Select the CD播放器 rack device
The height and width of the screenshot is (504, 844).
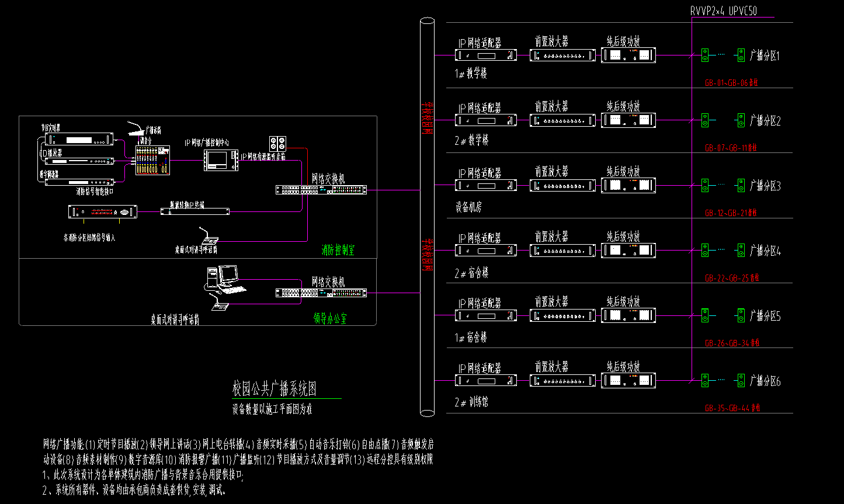point(79,161)
